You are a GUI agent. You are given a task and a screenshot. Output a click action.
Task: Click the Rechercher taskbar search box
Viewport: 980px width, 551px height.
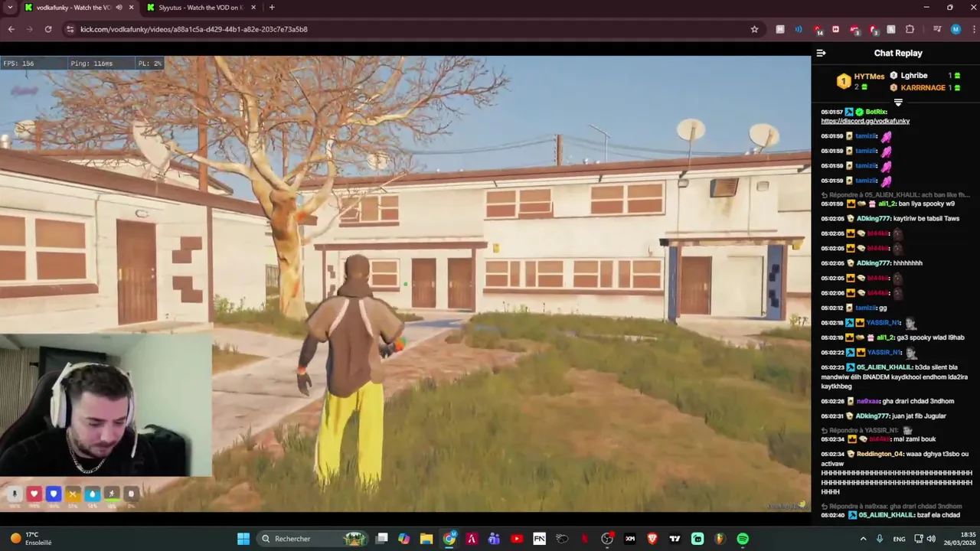312,539
